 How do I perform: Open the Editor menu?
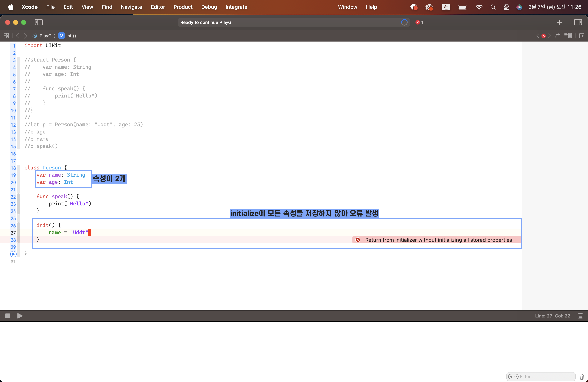click(x=158, y=7)
